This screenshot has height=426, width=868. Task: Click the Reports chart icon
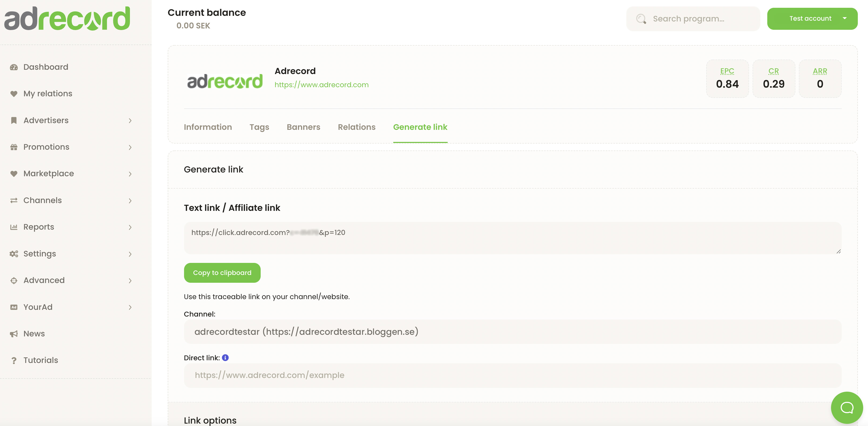tap(14, 227)
